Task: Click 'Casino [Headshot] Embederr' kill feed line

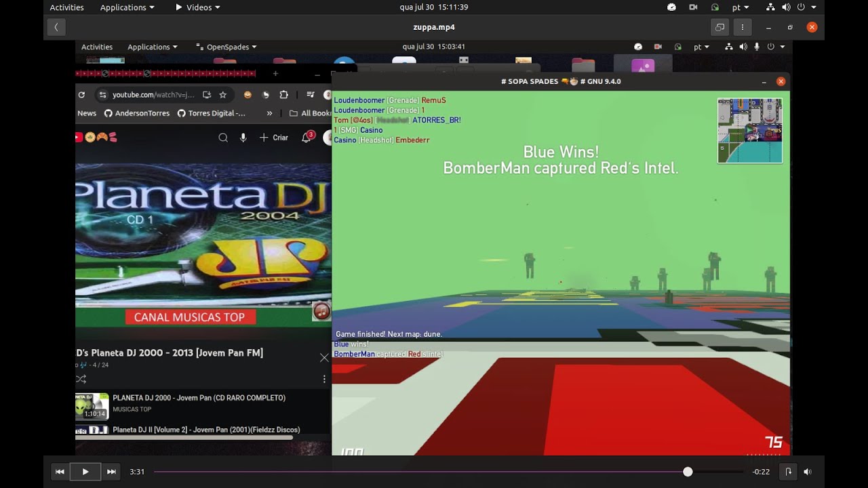Action: [382, 140]
